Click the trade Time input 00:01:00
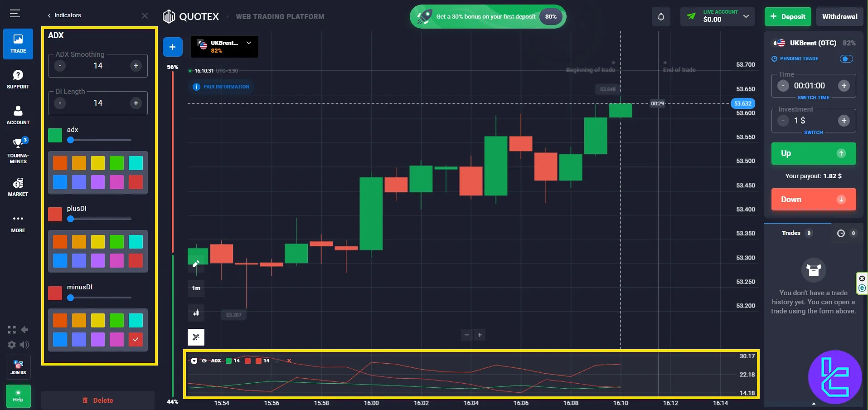 point(810,86)
